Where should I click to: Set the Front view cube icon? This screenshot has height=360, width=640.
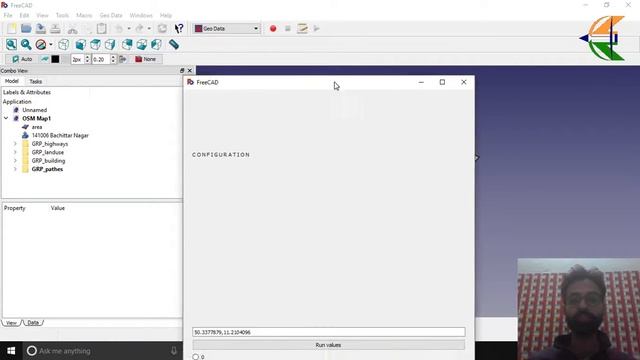(x=81, y=44)
